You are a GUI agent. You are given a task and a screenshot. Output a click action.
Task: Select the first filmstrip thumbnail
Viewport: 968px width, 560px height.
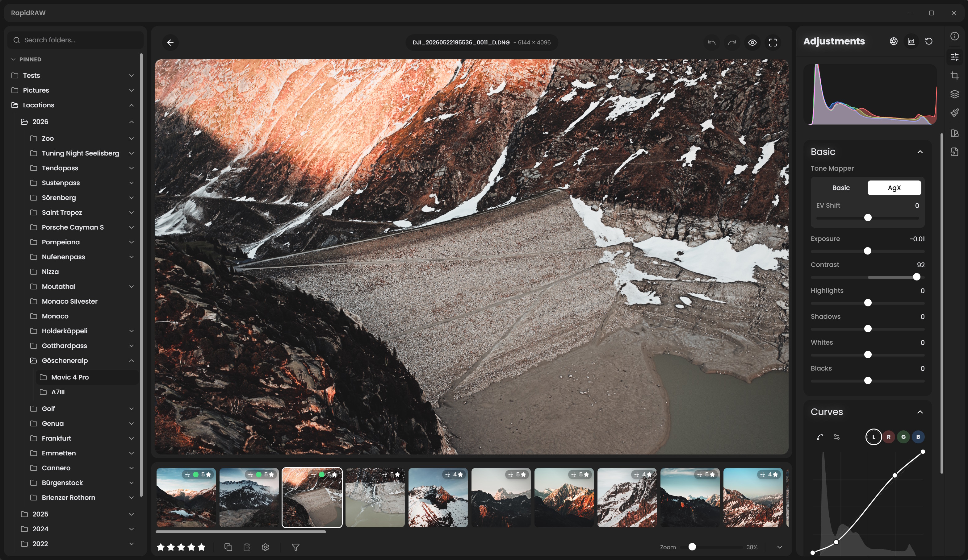click(x=186, y=497)
